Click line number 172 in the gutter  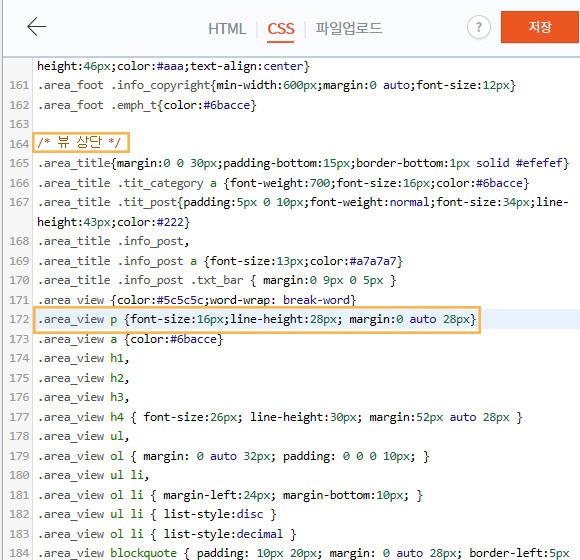(x=19, y=319)
